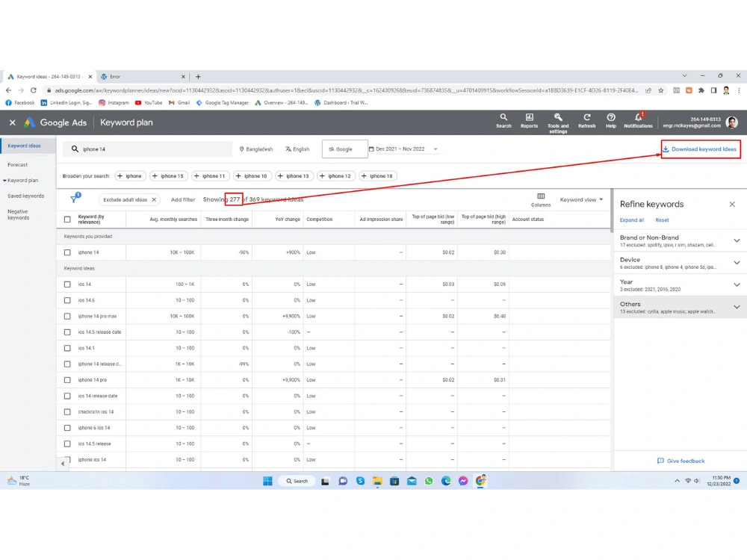Close the Keyword plan with the X icon
This screenshot has width=747, height=560.
pyautogui.click(x=13, y=122)
